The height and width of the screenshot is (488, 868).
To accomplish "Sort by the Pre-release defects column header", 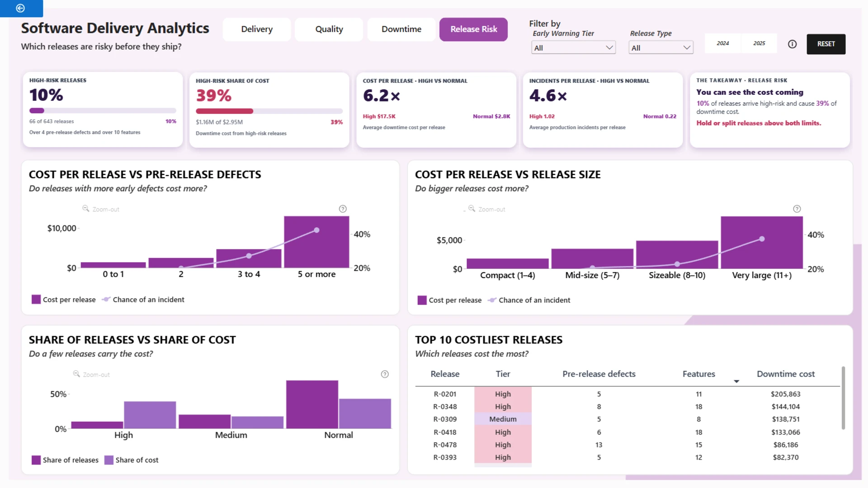I will click(599, 374).
